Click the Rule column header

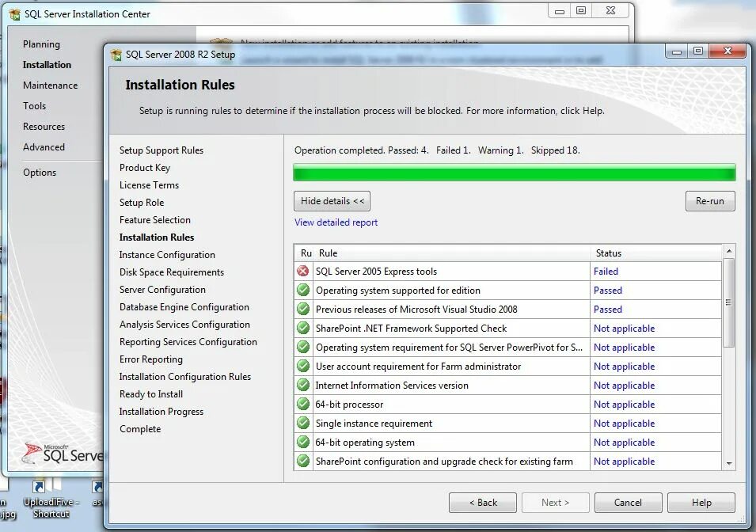(x=452, y=253)
